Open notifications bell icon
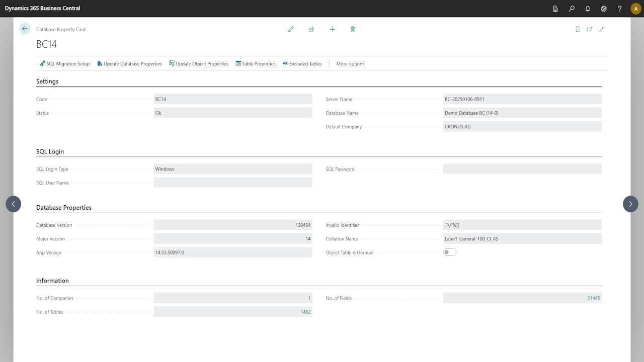Screen dimensions: 644x362 588,9
